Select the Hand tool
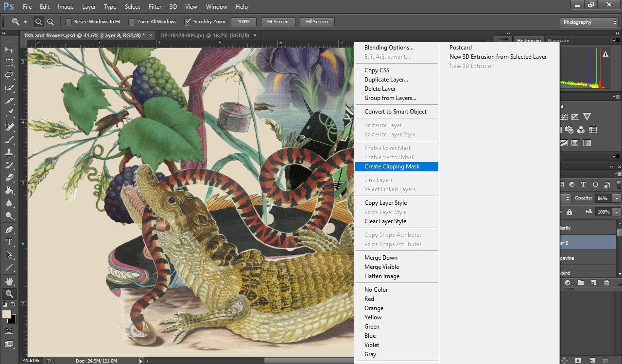622x364 pixels. [x=9, y=281]
